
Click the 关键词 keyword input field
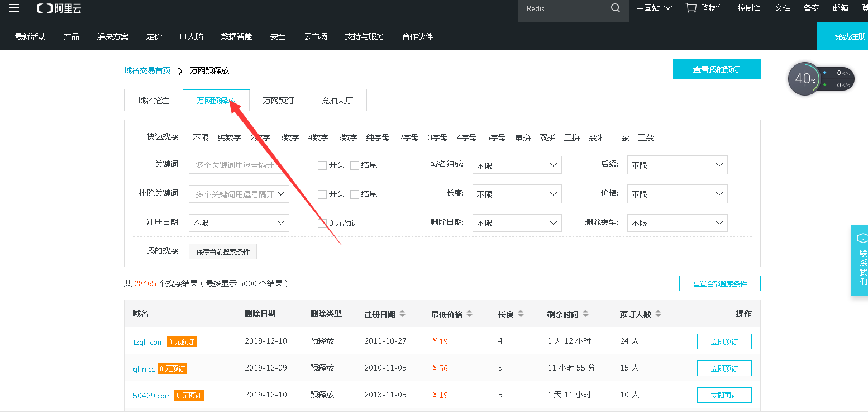(x=239, y=164)
